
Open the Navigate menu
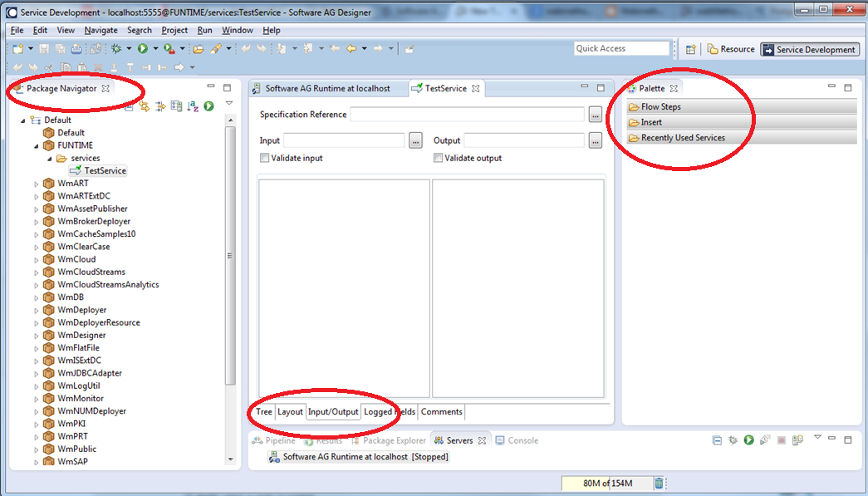pos(101,31)
